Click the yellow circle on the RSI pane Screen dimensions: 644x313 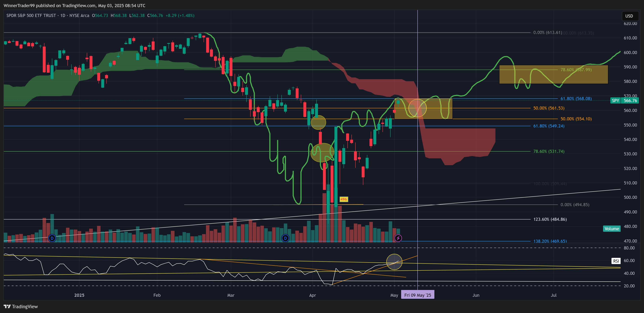[394, 262]
